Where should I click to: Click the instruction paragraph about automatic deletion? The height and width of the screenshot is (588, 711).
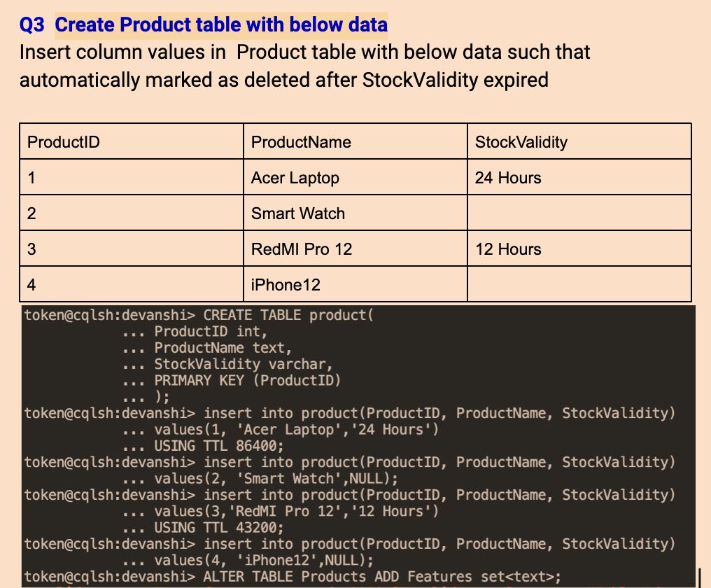click(x=304, y=66)
